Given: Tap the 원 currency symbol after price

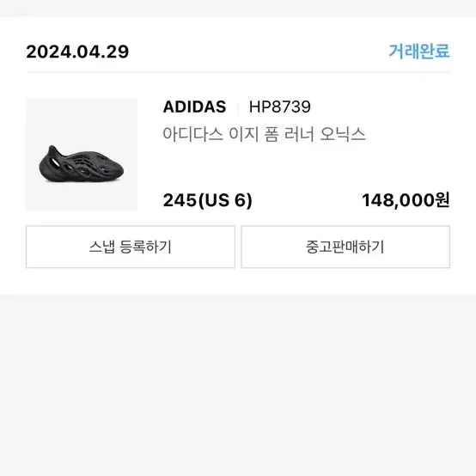Looking at the screenshot, I should pos(442,199).
